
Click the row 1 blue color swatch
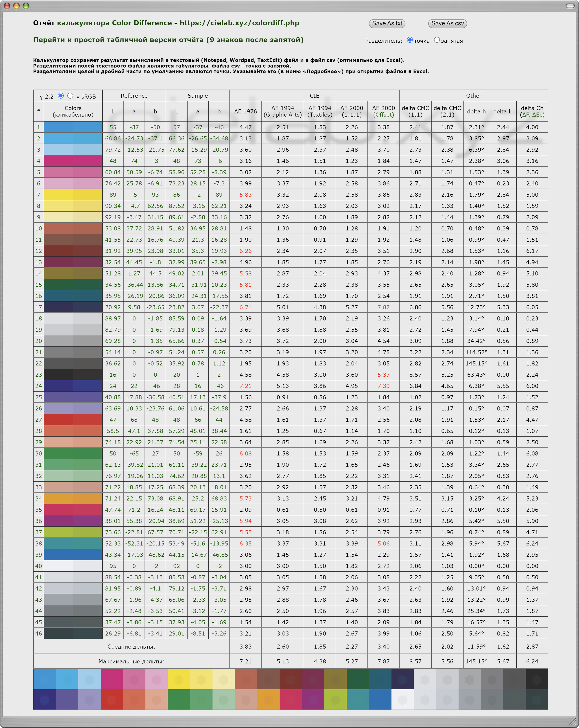click(x=73, y=127)
